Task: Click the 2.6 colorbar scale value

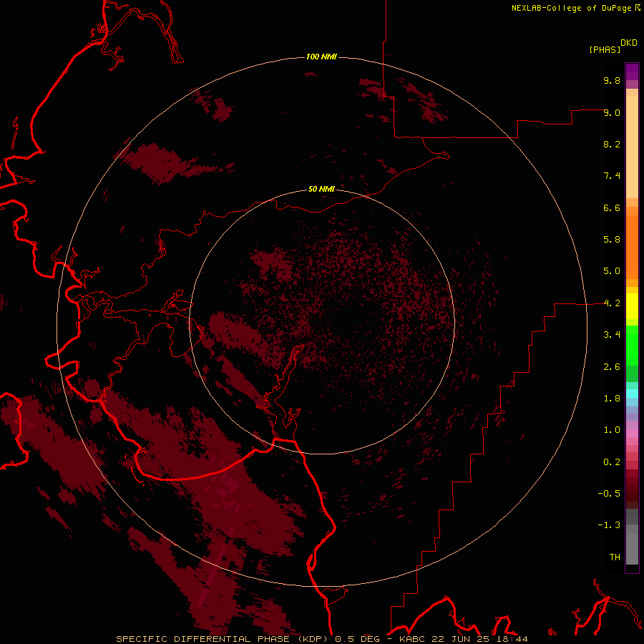Action: (x=612, y=367)
